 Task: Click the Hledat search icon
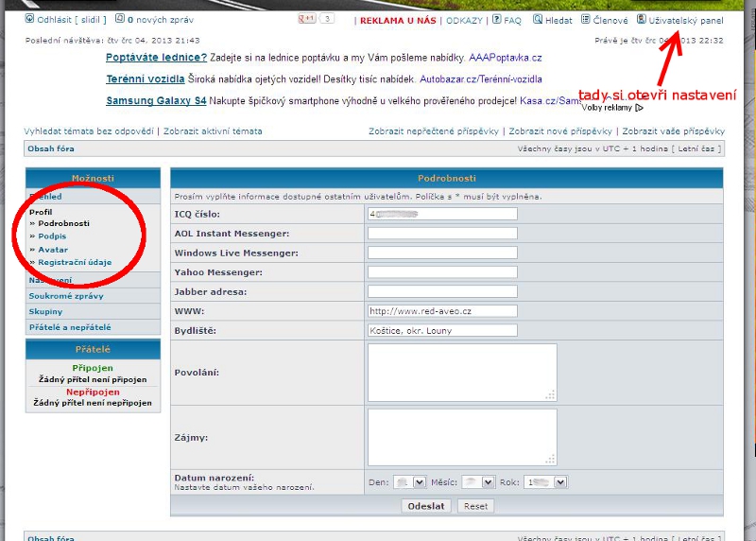click(x=538, y=19)
